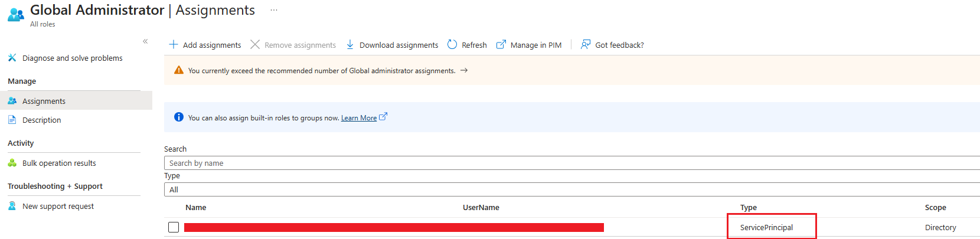Click the Description document icon
980x239 pixels.
pyautogui.click(x=12, y=120)
